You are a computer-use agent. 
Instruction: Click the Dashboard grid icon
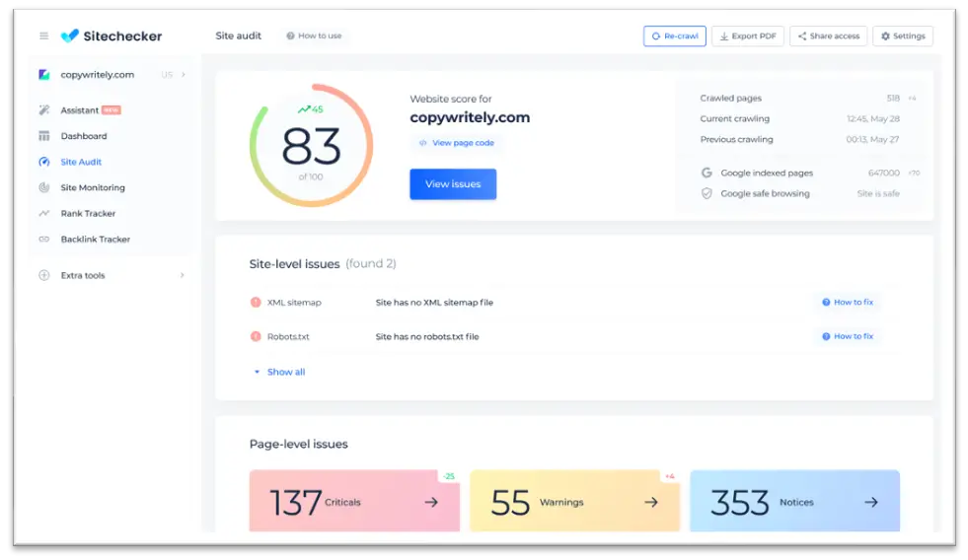point(43,136)
